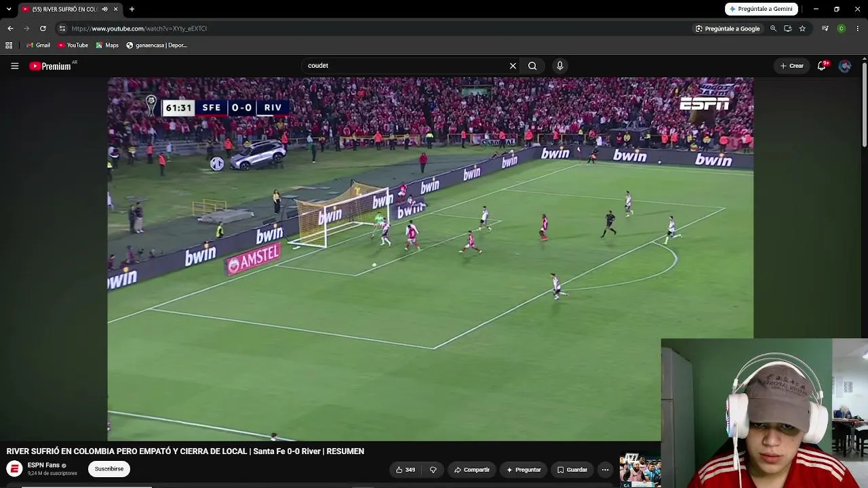Save the video with Guardar

[572, 470]
